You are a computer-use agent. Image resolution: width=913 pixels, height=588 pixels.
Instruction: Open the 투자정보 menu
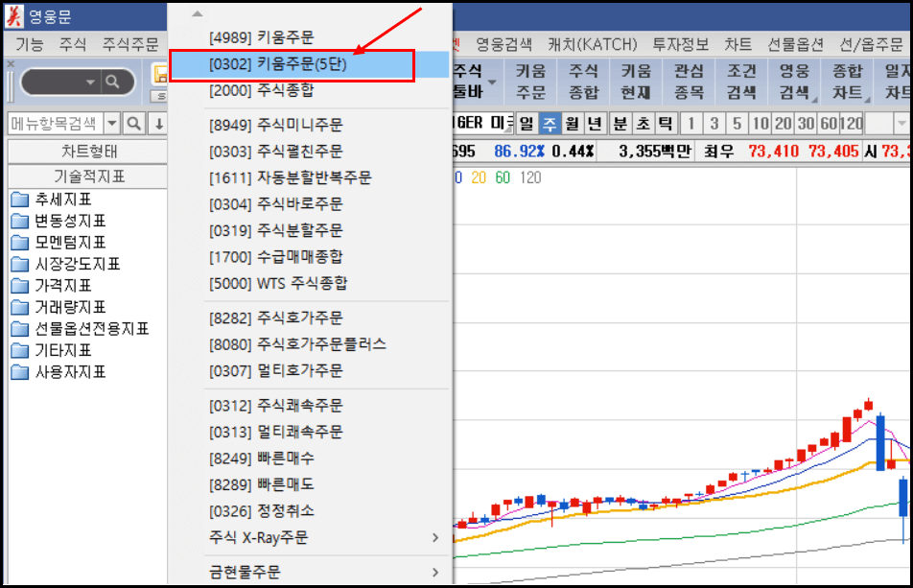(x=680, y=44)
